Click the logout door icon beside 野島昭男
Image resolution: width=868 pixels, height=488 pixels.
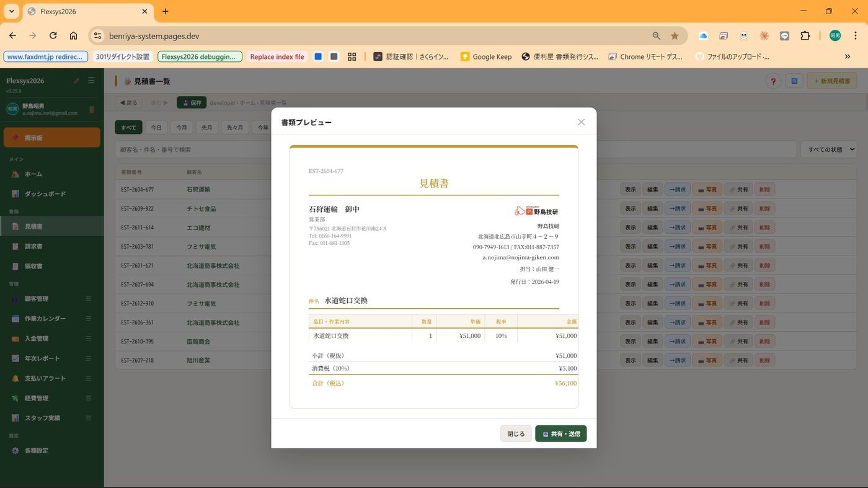coord(92,110)
